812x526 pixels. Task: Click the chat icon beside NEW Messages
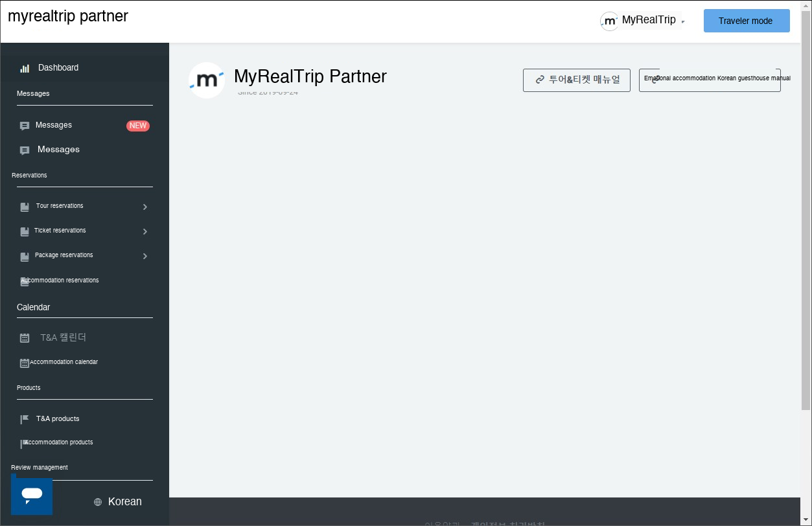(25, 126)
